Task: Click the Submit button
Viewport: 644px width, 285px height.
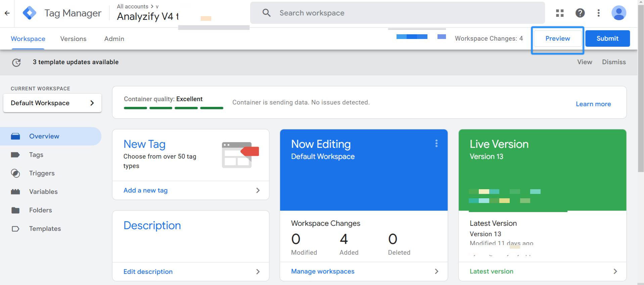Action: pyautogui.click(x=607, y=39)
